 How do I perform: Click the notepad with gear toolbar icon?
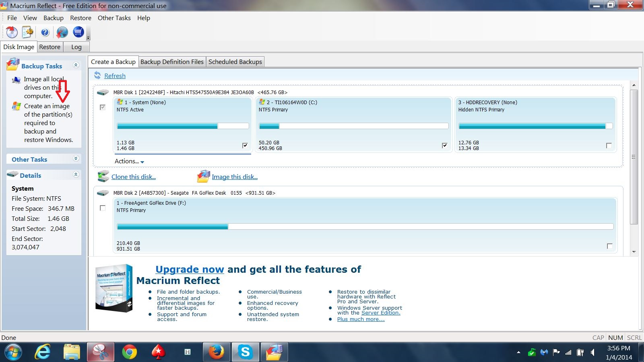[28, 32]
